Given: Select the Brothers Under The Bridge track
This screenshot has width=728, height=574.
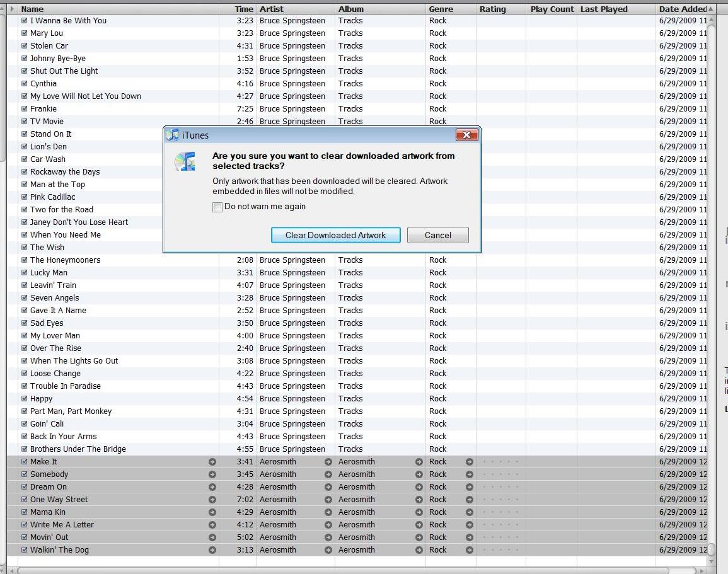Looking at the screenshot, I should [357, 449].
